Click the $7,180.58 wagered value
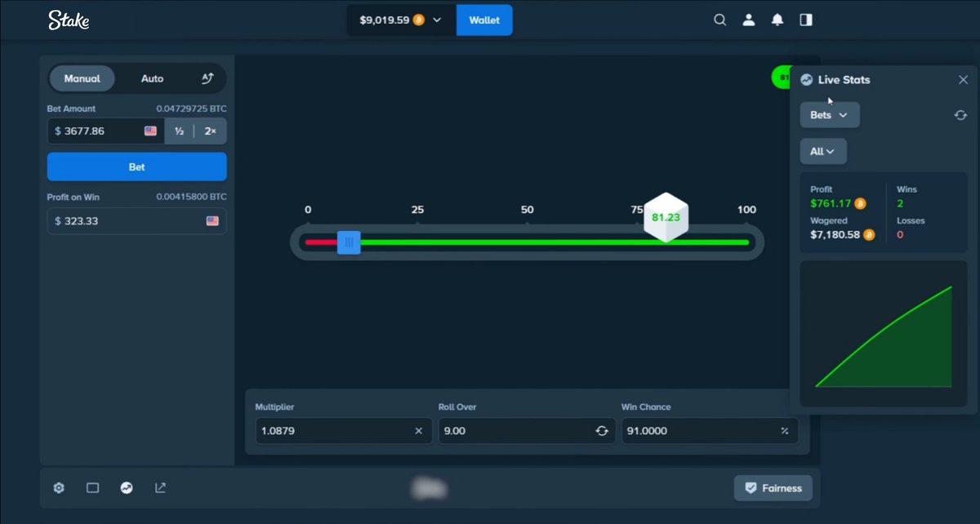Screen dimensions: 980x524 click(836, 235)
